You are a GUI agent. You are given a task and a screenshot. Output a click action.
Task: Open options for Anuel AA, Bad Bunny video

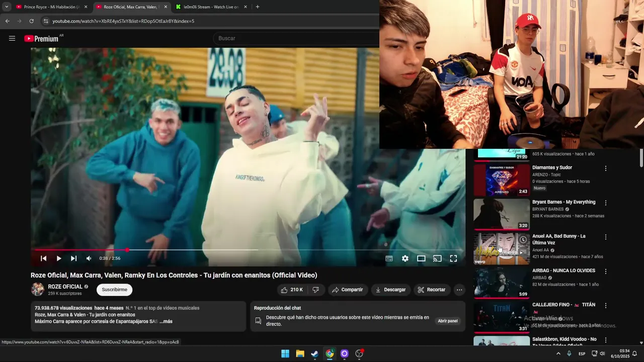606,237
